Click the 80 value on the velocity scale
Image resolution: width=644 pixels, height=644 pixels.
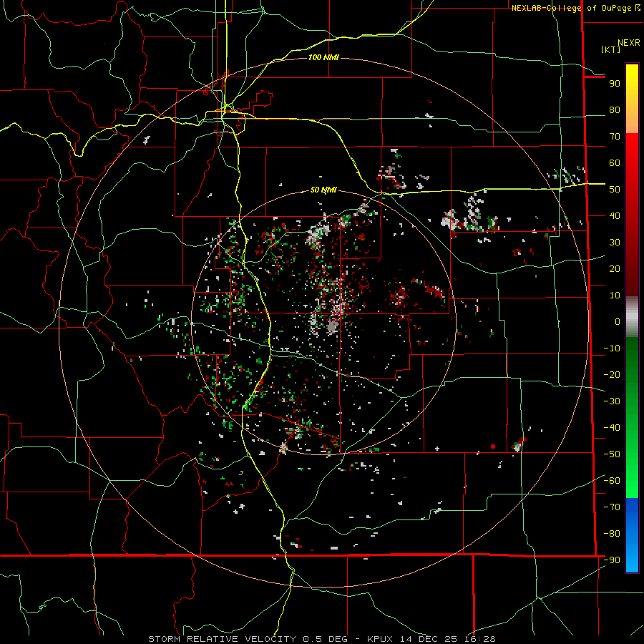click(615, 110)
